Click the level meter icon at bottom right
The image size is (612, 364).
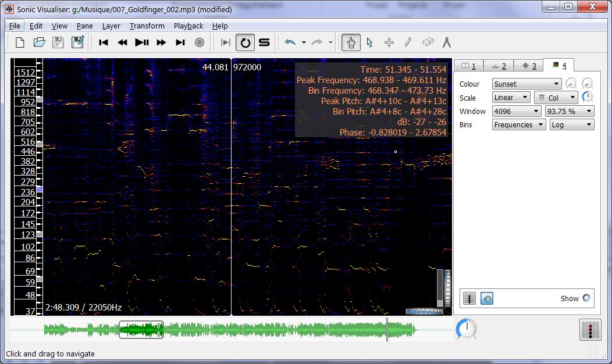[590, 330]
